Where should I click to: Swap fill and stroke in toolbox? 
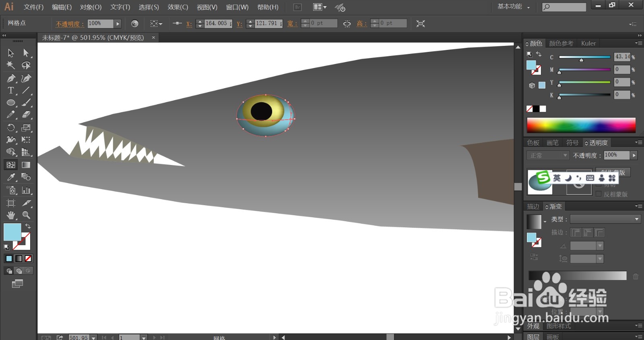28,226
